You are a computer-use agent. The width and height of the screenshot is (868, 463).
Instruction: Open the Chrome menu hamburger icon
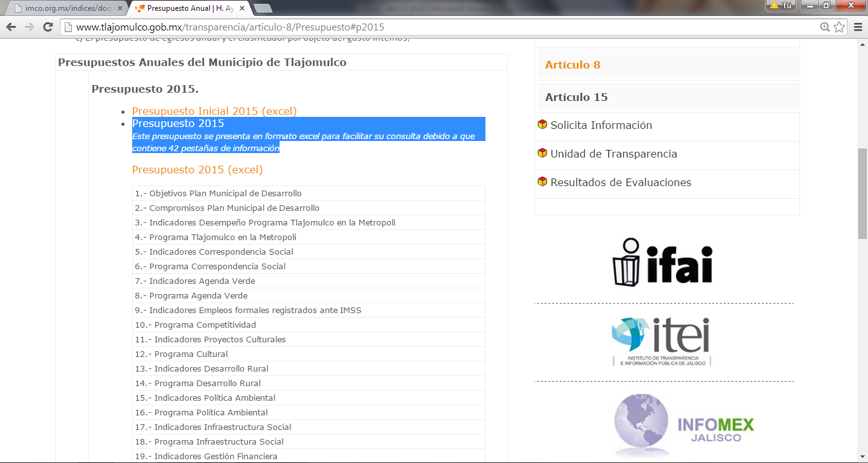tap(857, 27)
